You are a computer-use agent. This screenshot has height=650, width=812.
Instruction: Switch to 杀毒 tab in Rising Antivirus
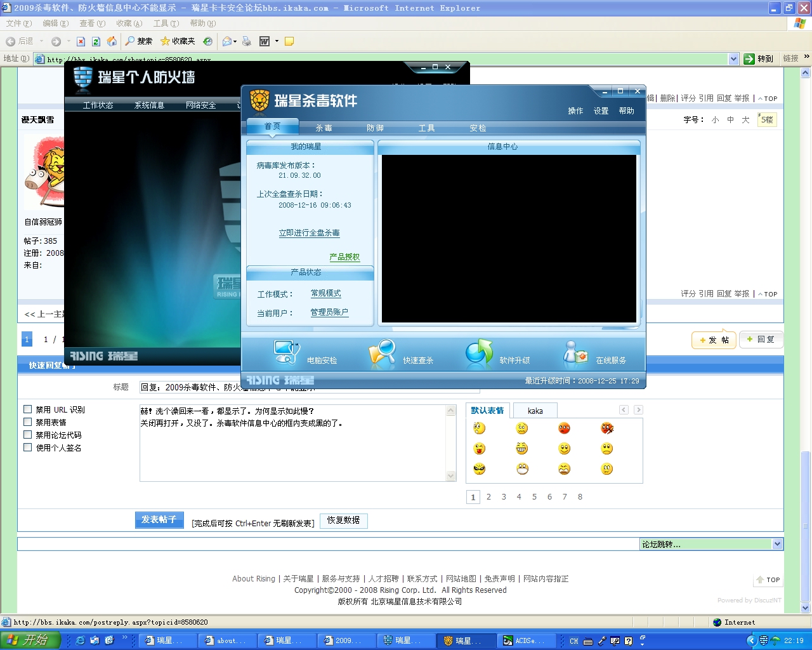pyautogui.click(x=324, y=128)
